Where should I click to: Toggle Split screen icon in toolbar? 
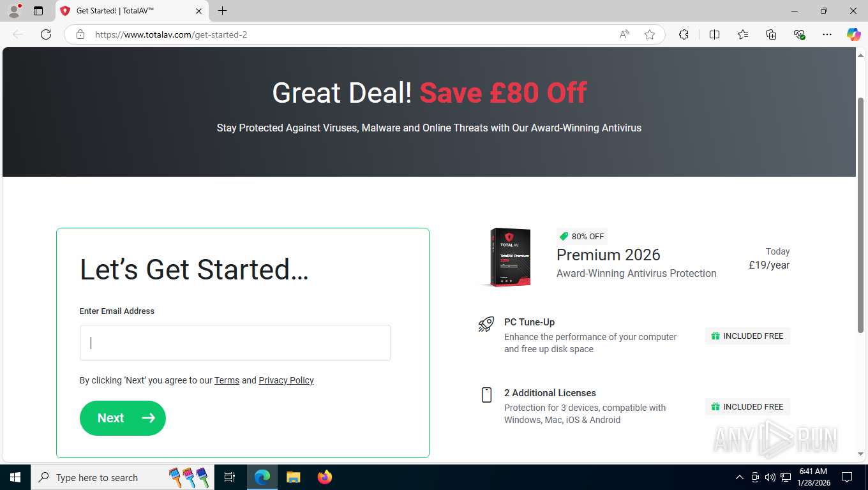[714, 34]
